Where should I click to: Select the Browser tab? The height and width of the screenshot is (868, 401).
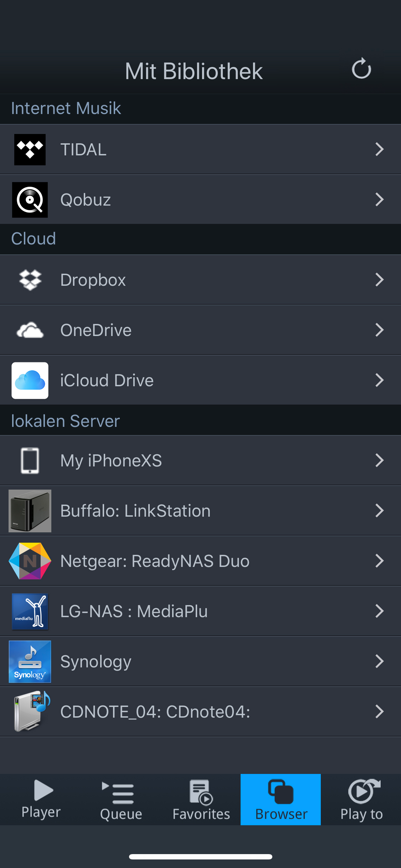281,799
